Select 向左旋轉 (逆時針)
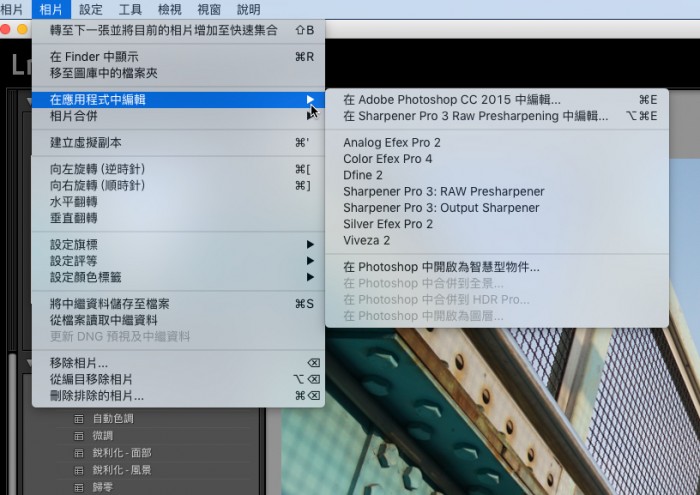The width and height of the screenshot is (700, 495). [179, 169]
